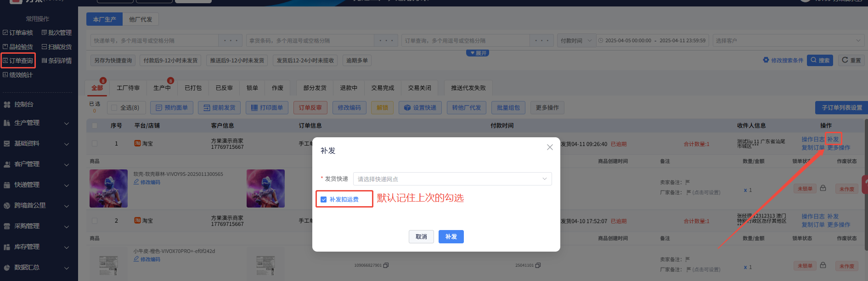This screenshot has width=868, height=281.
Task: Click the 订单查询 search input field
Action: (466, 40)
